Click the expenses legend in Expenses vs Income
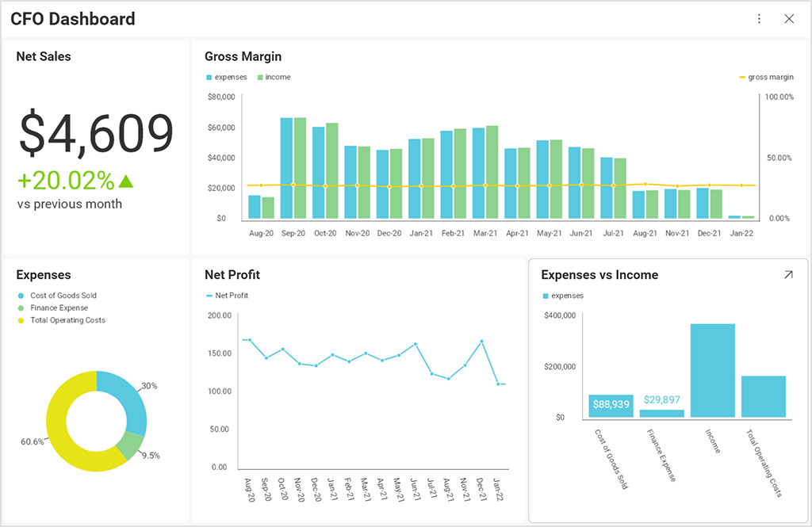812x527 pixels. pos(563,296)
